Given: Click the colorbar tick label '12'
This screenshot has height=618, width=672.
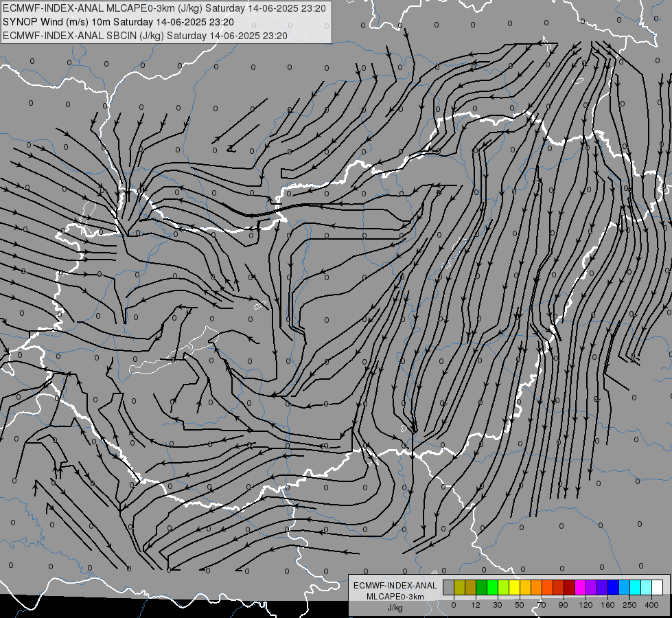Looking at the screenshot, I should click(475, 605).
